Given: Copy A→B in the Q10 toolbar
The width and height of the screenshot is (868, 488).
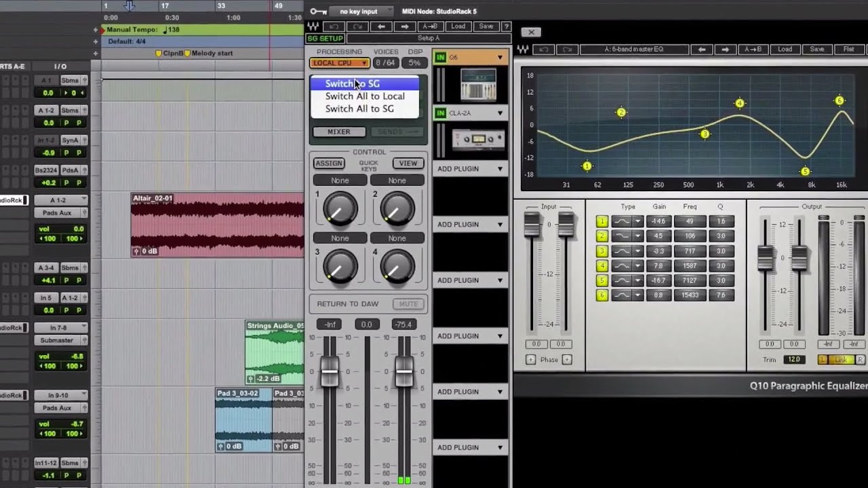Looking at the screenshot, I should (753, 49).
